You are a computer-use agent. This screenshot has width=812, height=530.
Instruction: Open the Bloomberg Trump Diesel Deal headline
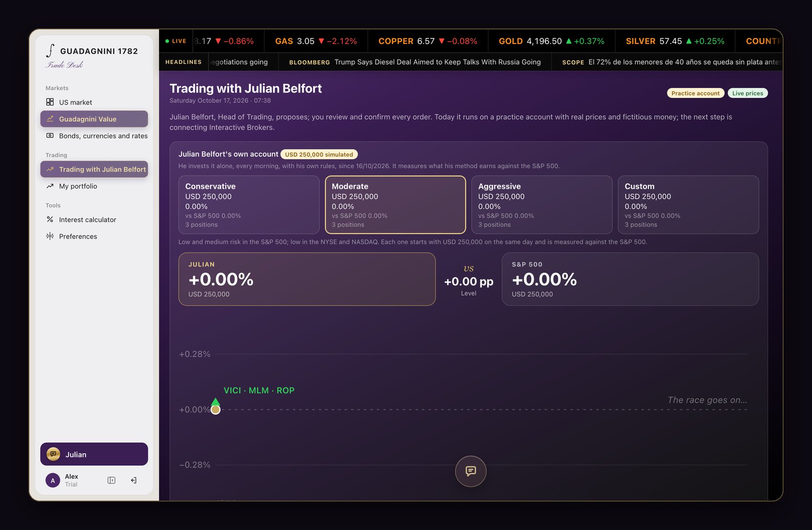415,62
